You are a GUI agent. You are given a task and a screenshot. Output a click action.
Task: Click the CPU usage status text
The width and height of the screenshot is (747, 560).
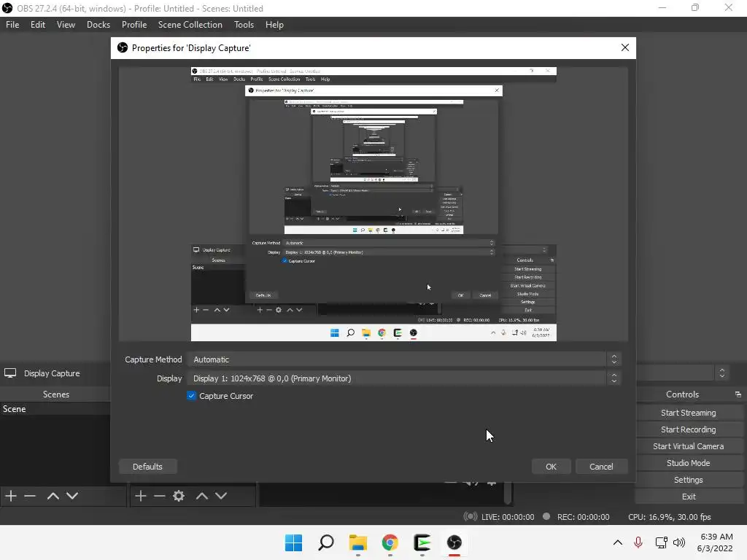coord(670,517)
